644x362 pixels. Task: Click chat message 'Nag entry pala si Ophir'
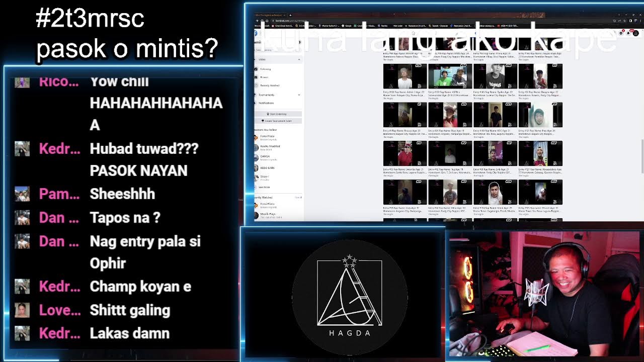[x=145, y=252]
